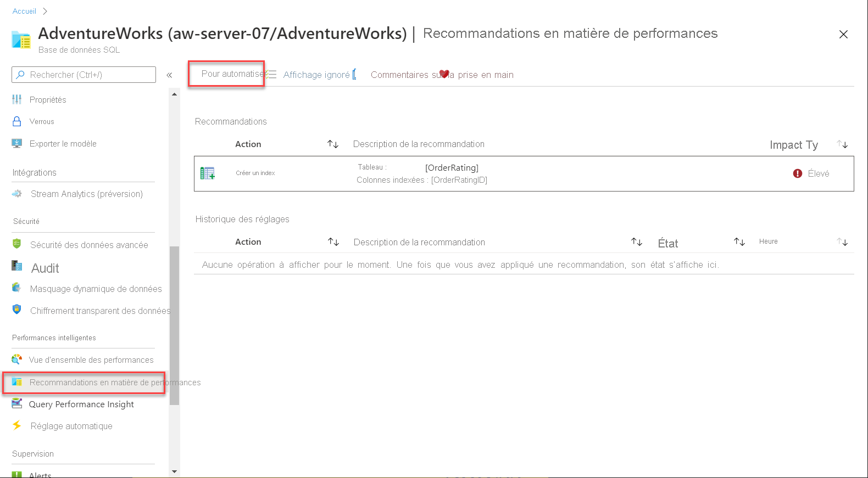
Task: Click Description de la recommandation header in Recommandations
Action: tap(419, 144)
